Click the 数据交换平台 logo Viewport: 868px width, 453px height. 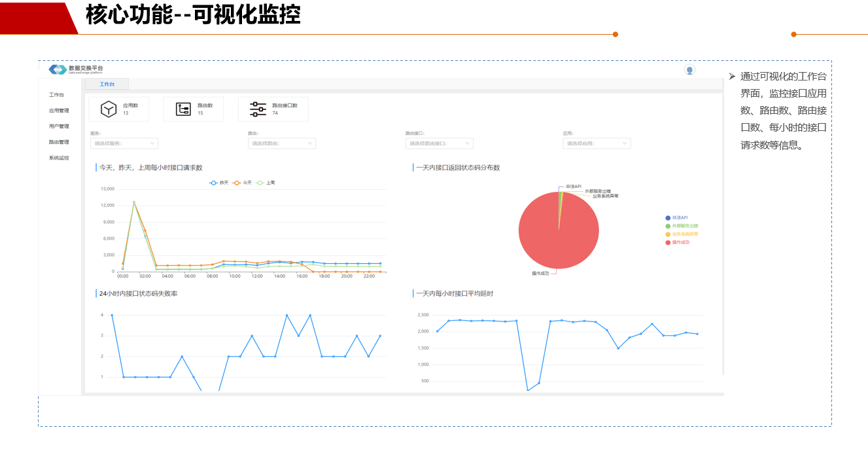pyautogui.click(x=58, y=69)
